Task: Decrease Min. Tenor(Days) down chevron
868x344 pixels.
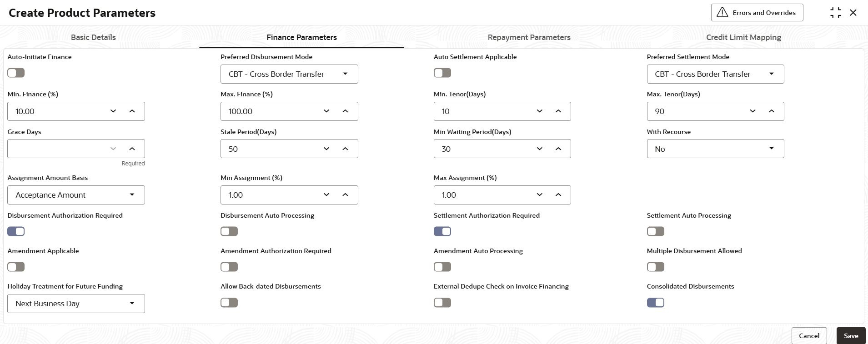Action: pos(540,111)
